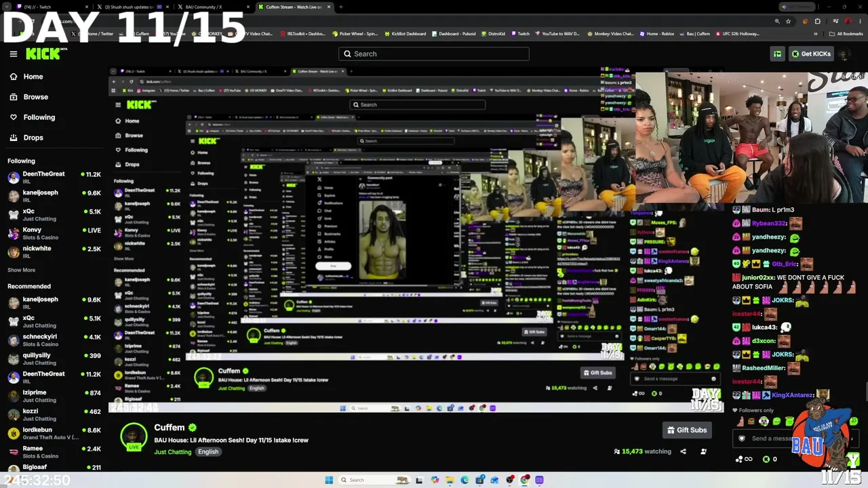Open the KickBot Dashboard bookmark
Screen dimensions: 868x488
click(406, 33)
